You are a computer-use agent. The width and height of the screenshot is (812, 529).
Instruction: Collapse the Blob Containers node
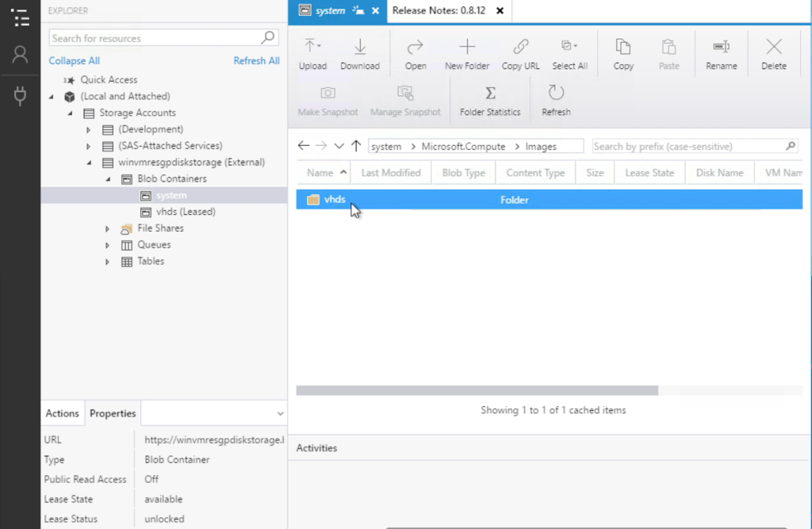tap(106, 178)
